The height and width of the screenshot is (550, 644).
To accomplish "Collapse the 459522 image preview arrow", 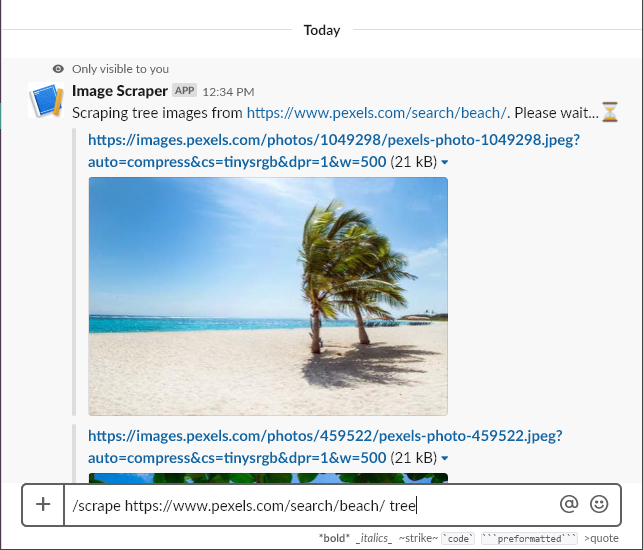I will [444, 458].
